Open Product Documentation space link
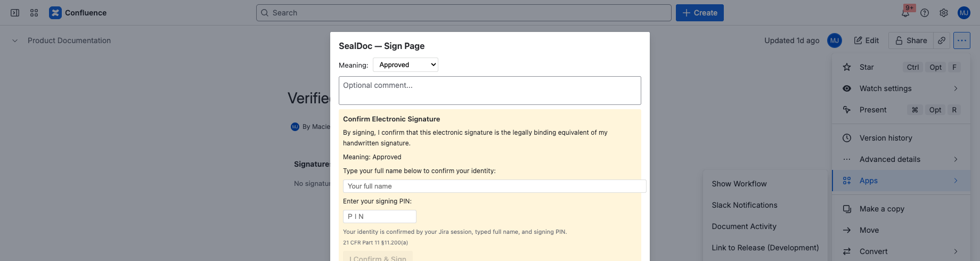 click(x=69, y=40)
